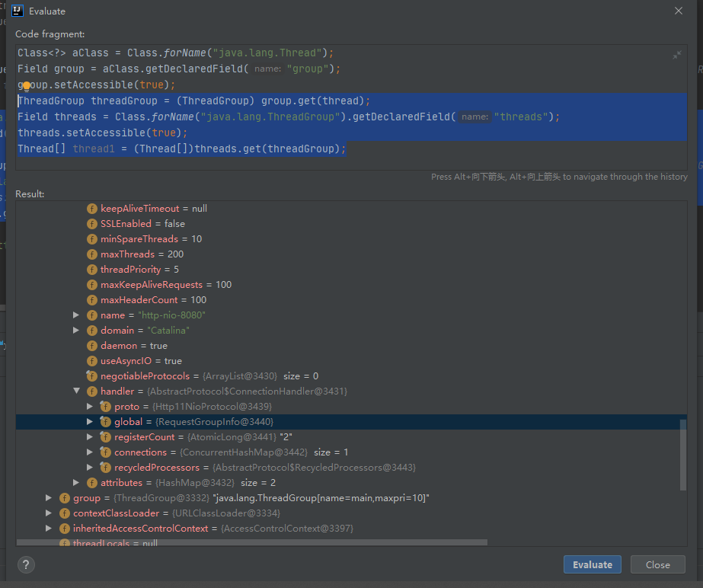
Task: Select the 'minSpareThreads = 10' row
Action: (x=352, y=239)
